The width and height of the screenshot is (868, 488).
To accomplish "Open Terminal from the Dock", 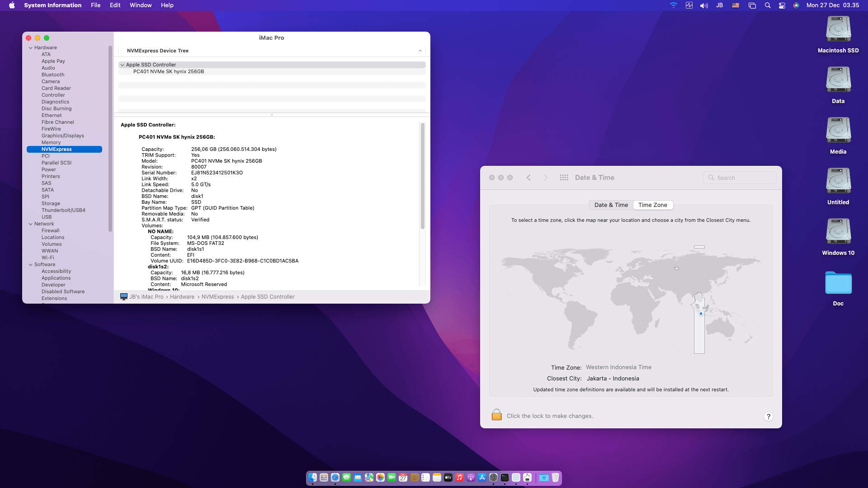I will (x=505, y=478).
